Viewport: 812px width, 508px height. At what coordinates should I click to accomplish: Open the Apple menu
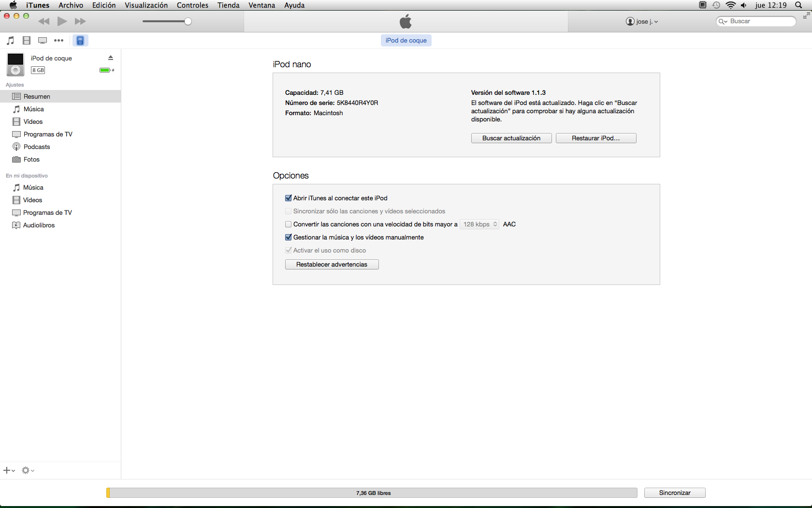(x=13, y=5)
